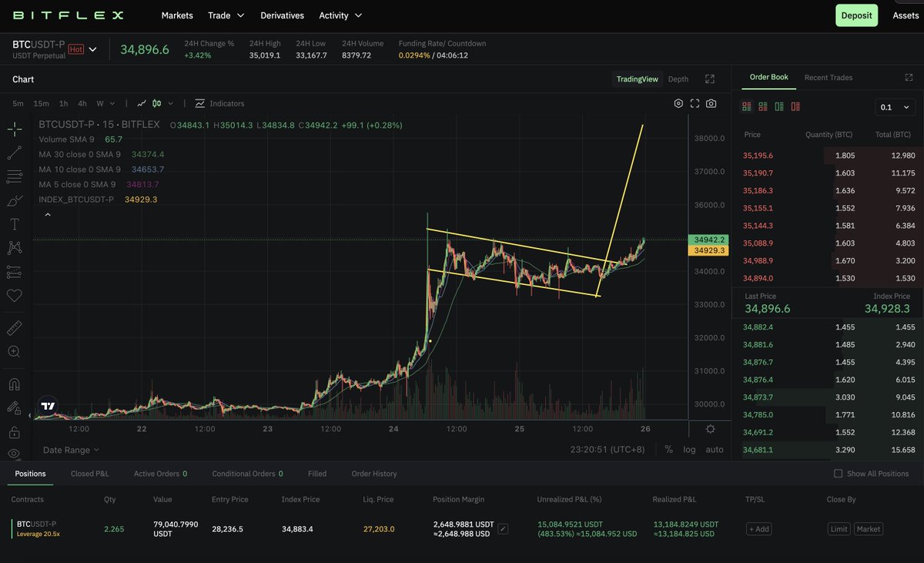Open Active Orders tab

(x=160, y=474)
